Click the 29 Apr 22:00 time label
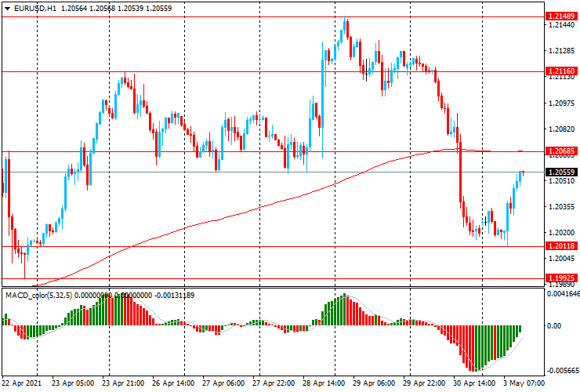580x392 pixels. (424, 383)
